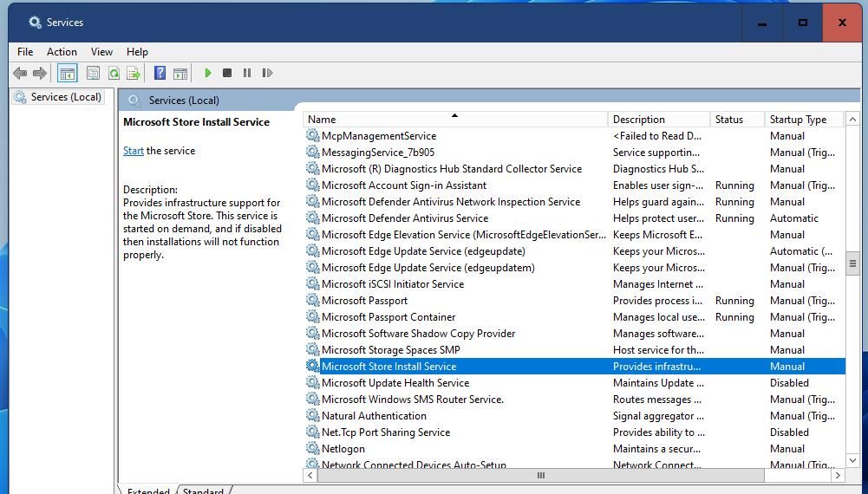Click the Services gear icon in title bar

[35, 23]
